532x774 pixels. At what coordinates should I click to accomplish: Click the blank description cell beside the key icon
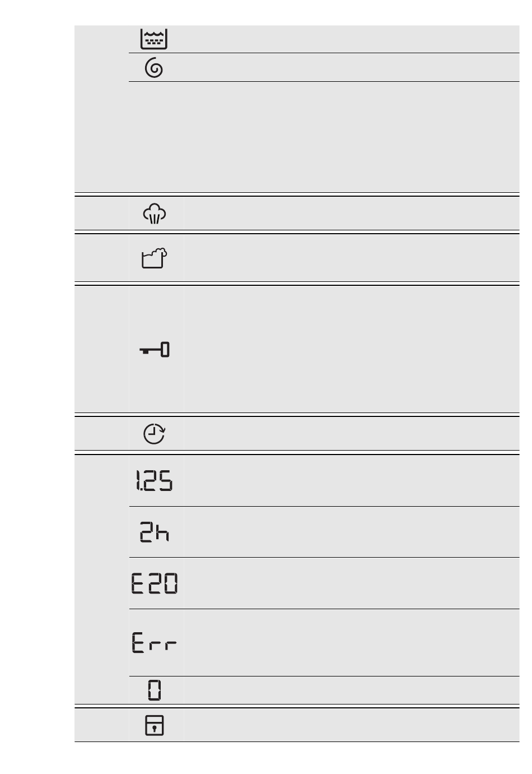click(x=351, y=350)
